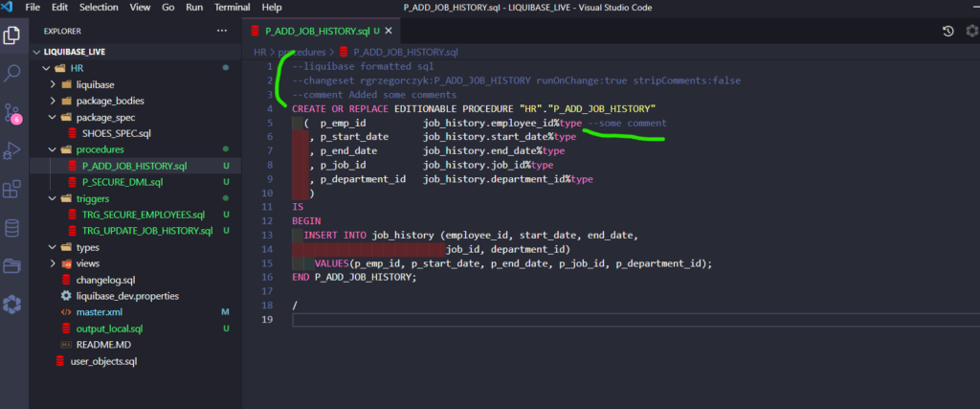Collapse the LIQUIBASE_LIVE root section
Viewport: 980px width, 409px height.
pyautogui.click(x=136, y=53)
